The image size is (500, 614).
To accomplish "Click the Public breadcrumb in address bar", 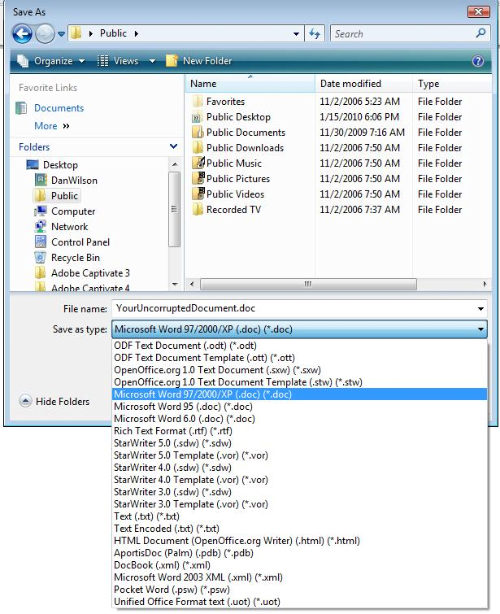I will 113,34.
